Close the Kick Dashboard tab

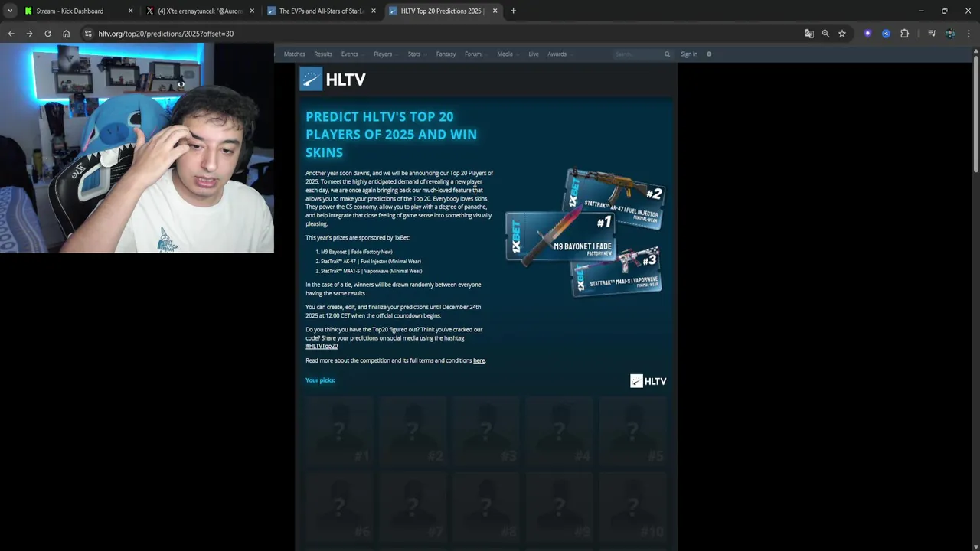[130, 11]
